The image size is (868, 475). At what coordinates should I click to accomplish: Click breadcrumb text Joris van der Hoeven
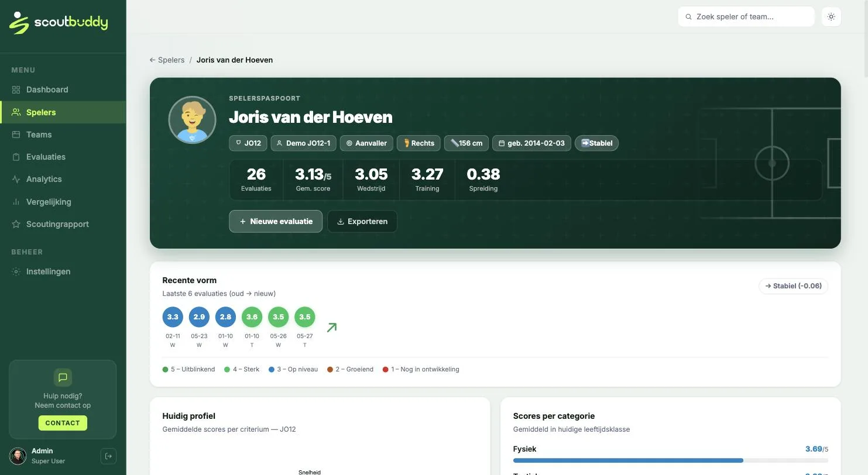pyautogui.click(x=235, y=60)
